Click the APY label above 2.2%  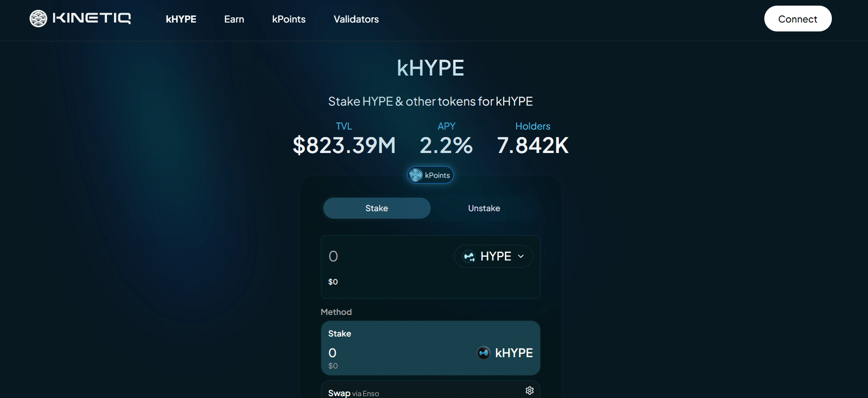(446, 126)
